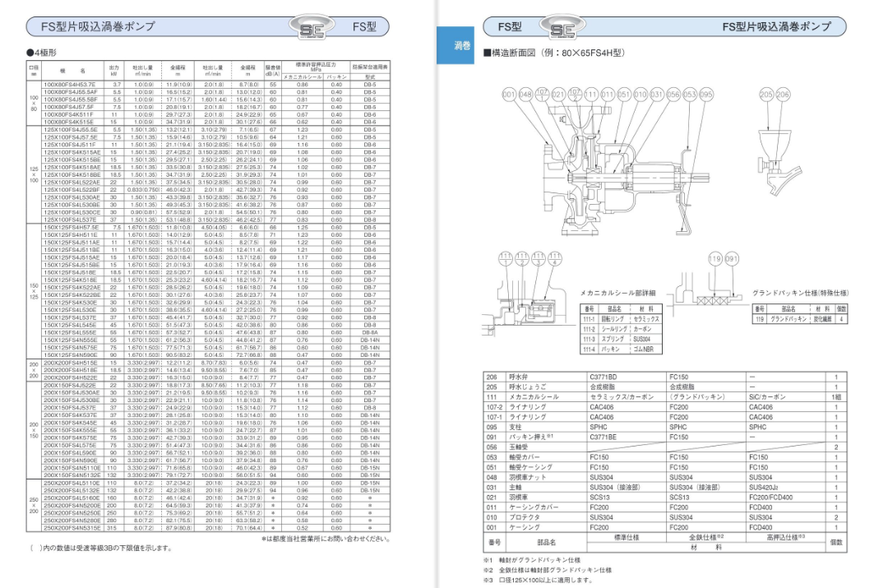
Task: Click parts list row 001 ケーシング
Action: coord(665,527)
